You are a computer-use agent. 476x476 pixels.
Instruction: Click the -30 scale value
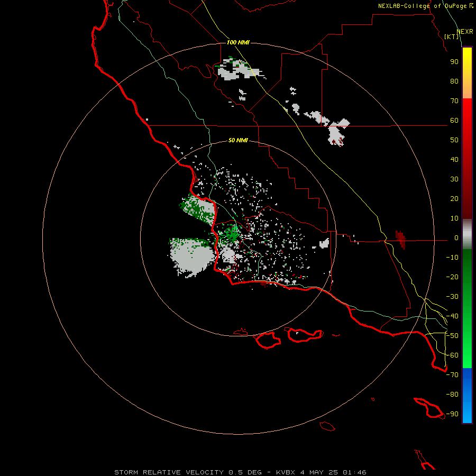pyautogui.click(x=452, y=297)
